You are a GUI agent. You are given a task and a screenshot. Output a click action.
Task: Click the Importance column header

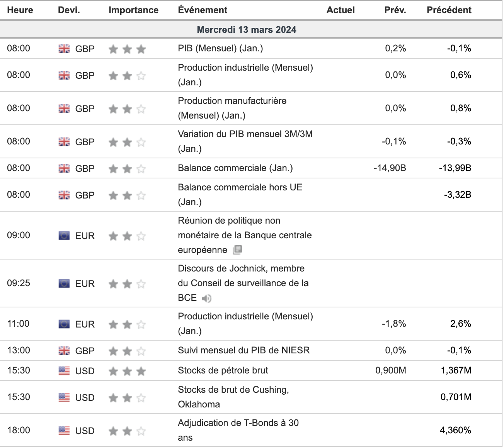134,10
